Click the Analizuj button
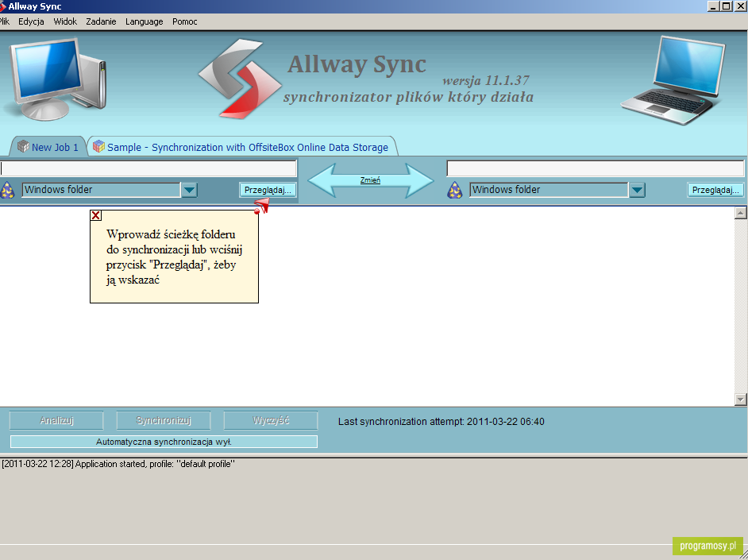Viewport: 748px width, 560px height. 56,420
